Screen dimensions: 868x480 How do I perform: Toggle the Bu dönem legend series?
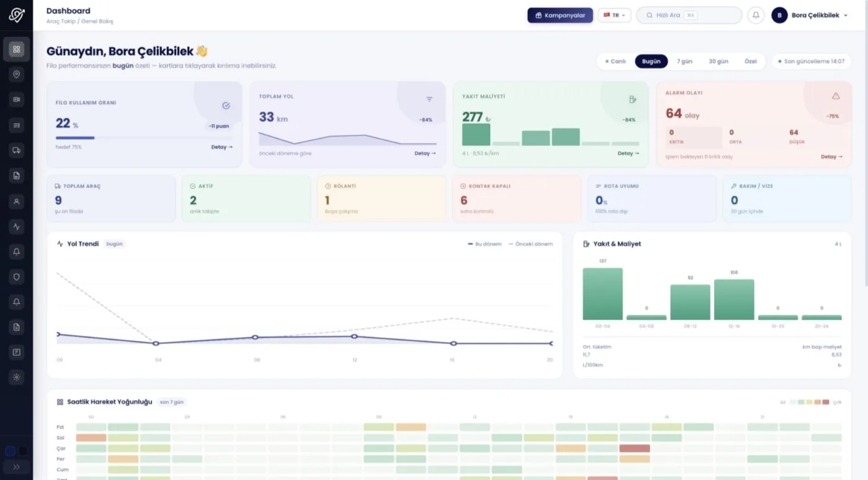click(484, 244)
